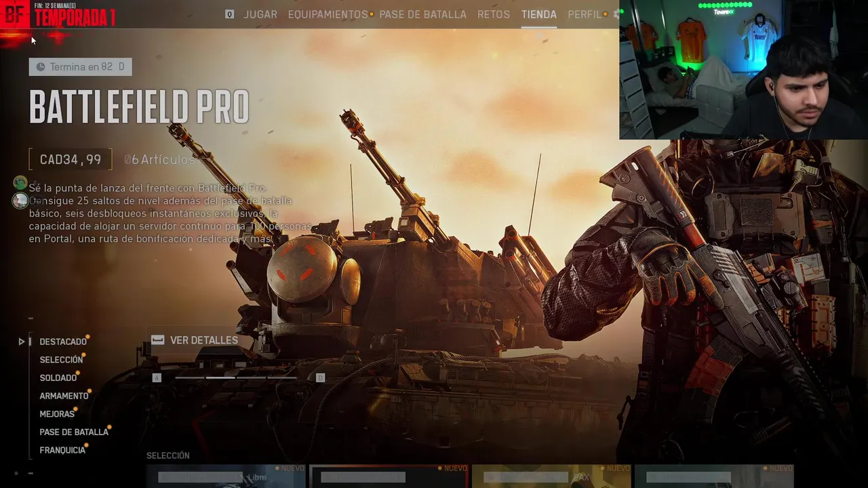Click the Q key prompt icon before Jugar
868x488 pixels.
point(230,14)
